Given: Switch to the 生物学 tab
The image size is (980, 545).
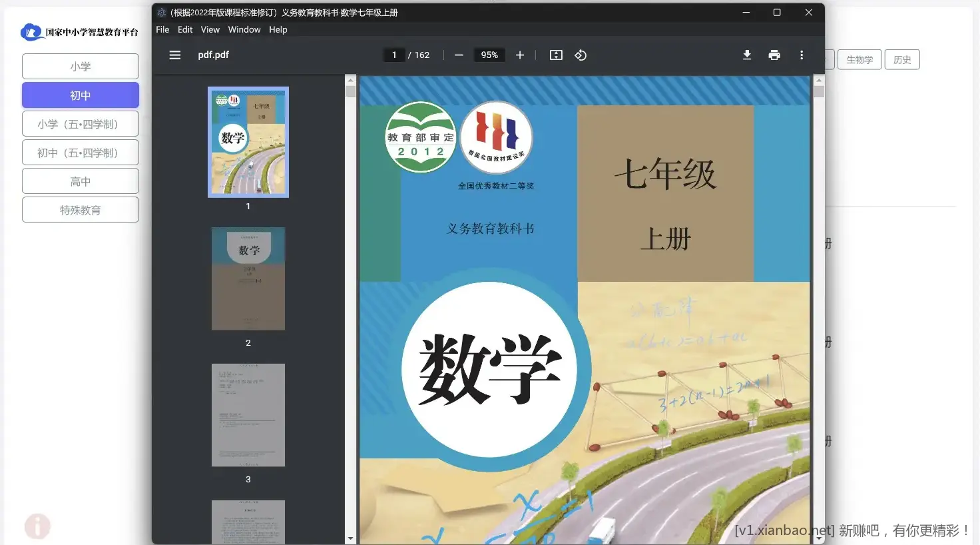Looking at the screenshot, I should 859,59.
